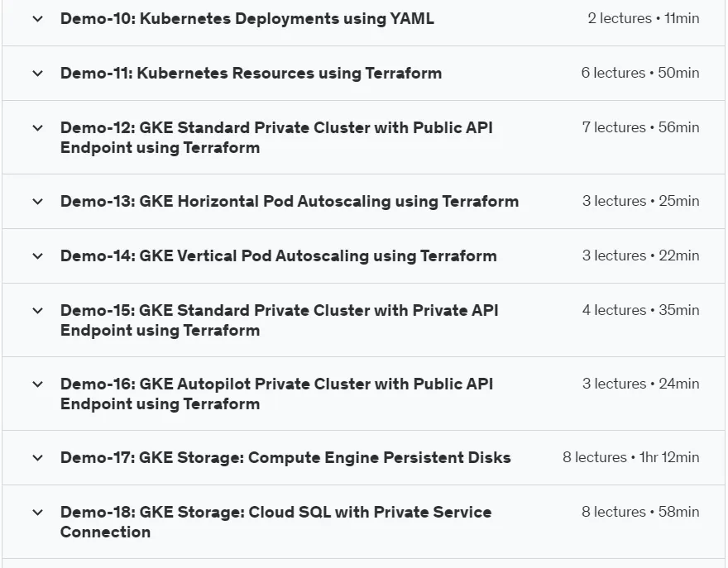Expand chevron for Demo-13 Horizontal Pod Autoscaling
Viewport: 728px width, 568px height.
point(37,202)
